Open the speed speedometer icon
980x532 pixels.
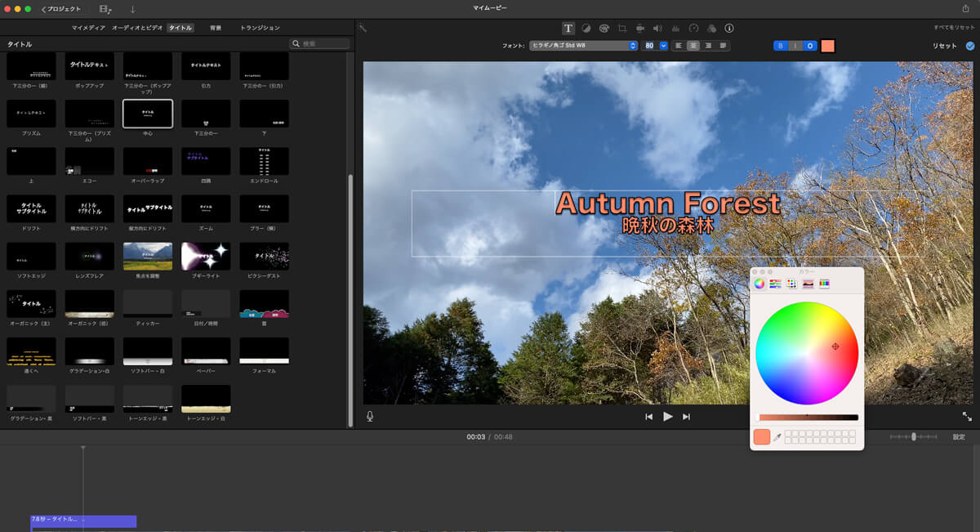[x=693, y=29]
